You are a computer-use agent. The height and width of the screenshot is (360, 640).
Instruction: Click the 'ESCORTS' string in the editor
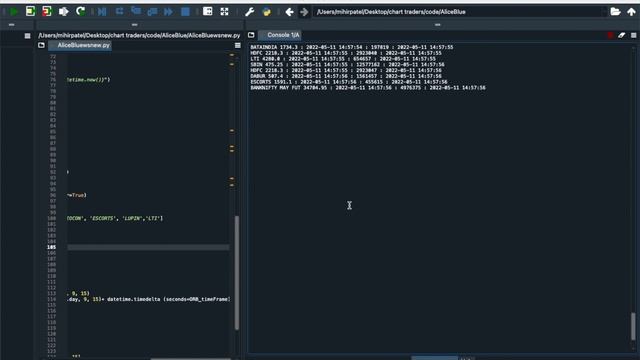102,218
